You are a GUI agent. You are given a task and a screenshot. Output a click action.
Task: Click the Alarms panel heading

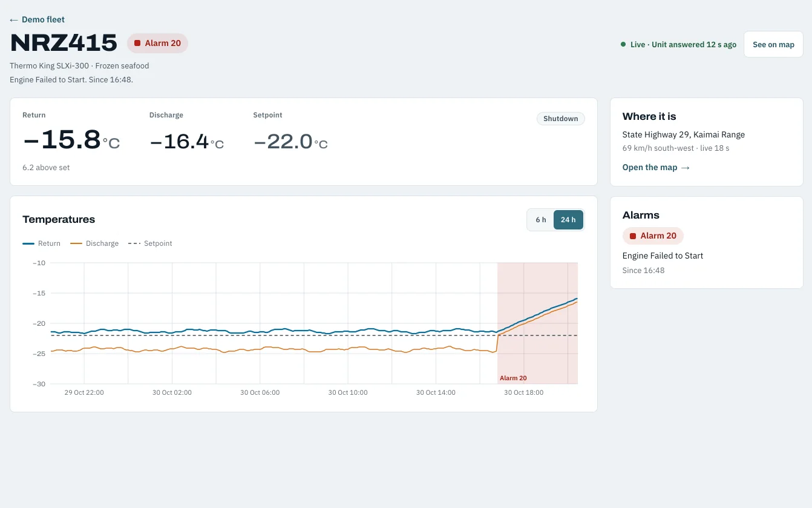641,215
